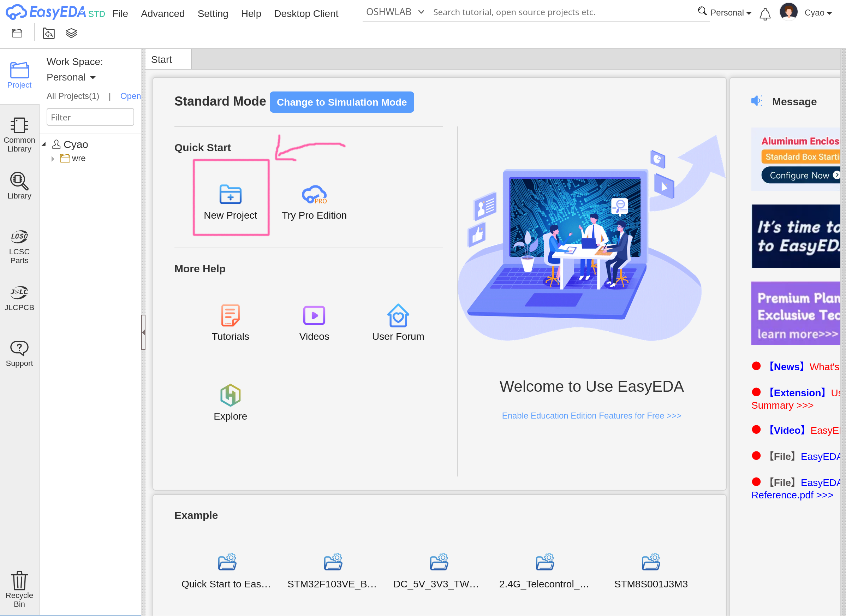The height and width of the screenshot is (616, 846).
Task: Open the Cyao account dropdown
Action: 818,13
